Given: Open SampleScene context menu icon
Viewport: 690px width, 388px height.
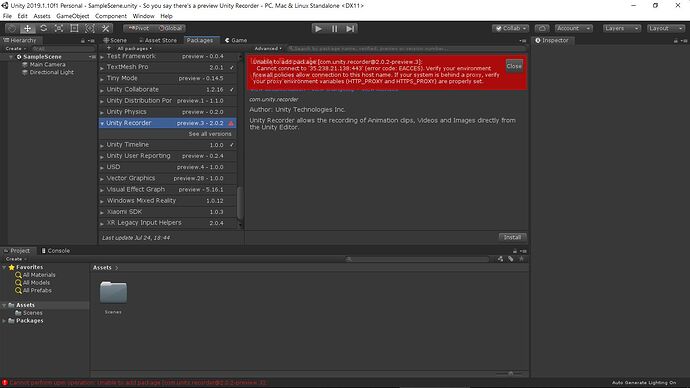Looking at the screenshot, I should [x=92, y=57].
